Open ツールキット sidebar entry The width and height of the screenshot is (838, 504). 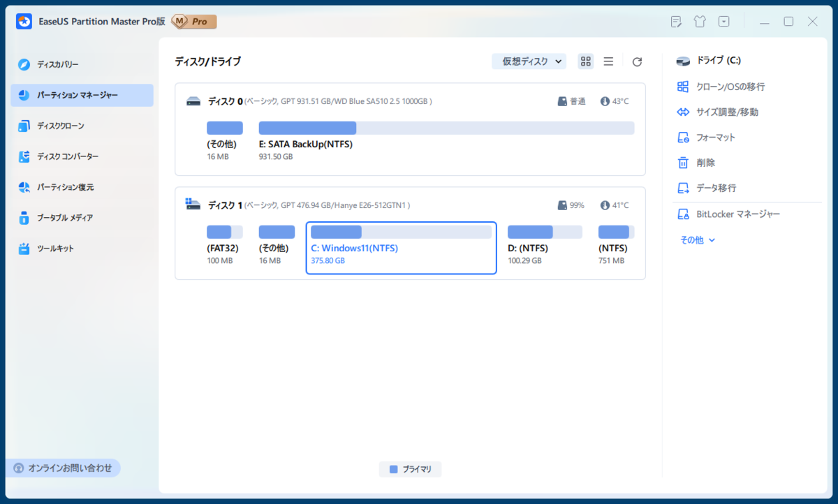click(x=82, y=249)
